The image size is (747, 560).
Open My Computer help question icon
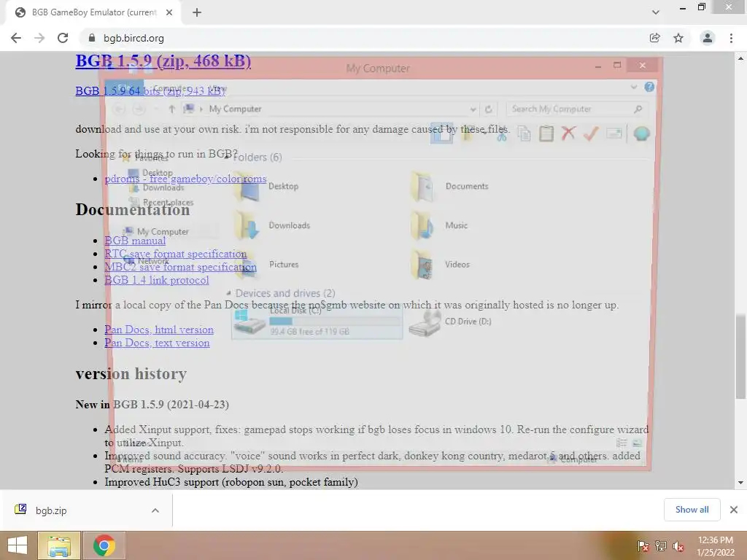tap(649, 87)
